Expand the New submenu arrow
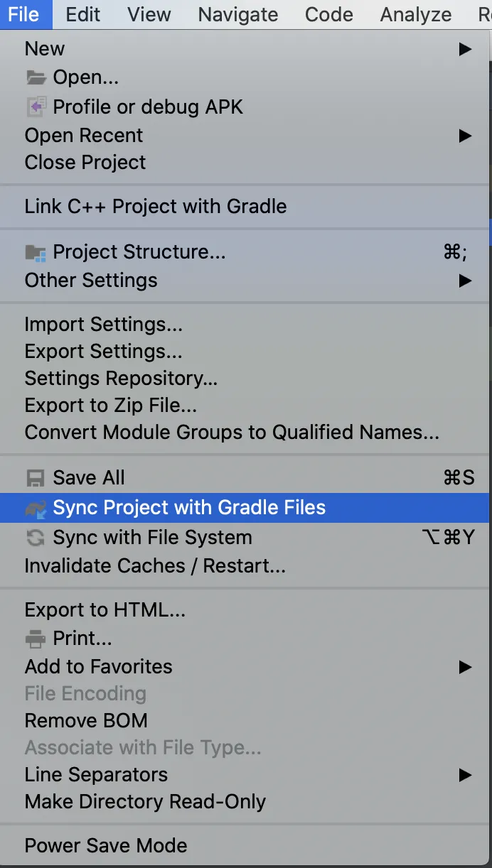Screen dimensions: 492x868 coord(465,49)
